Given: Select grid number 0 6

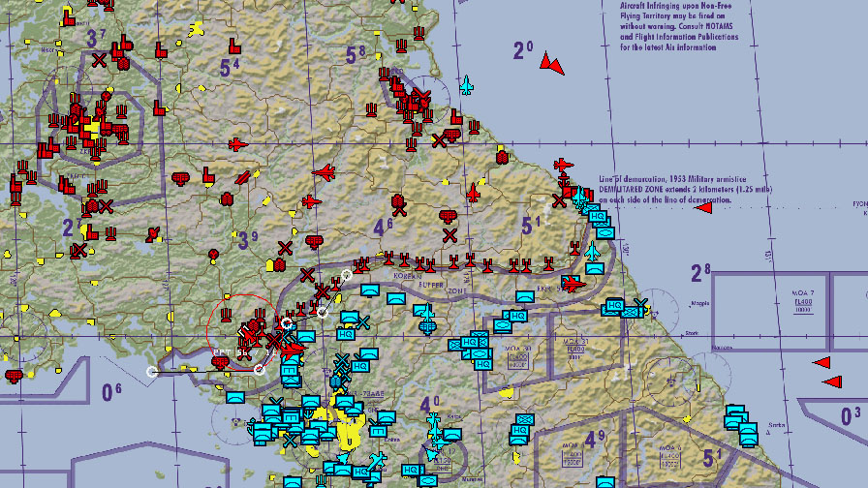Looking at the screenshot, I should [x=111, y=392].
